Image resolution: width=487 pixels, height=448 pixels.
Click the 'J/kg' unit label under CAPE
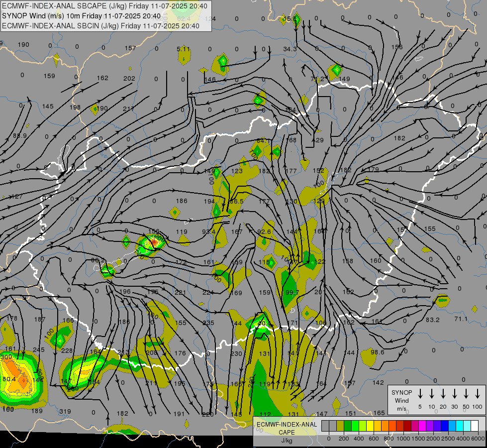pyautogui.click(x=287, y=441)
